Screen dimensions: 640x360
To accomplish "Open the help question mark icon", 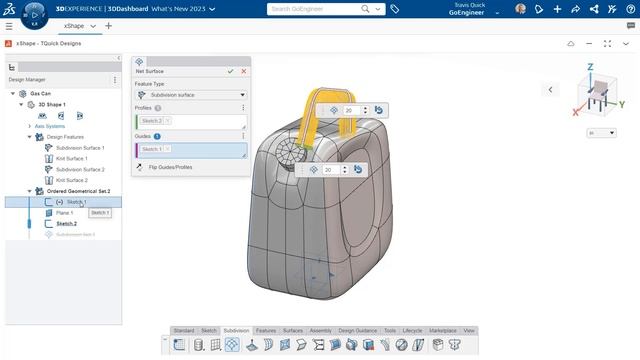I will pyautogui.click(x=631, y=9).
